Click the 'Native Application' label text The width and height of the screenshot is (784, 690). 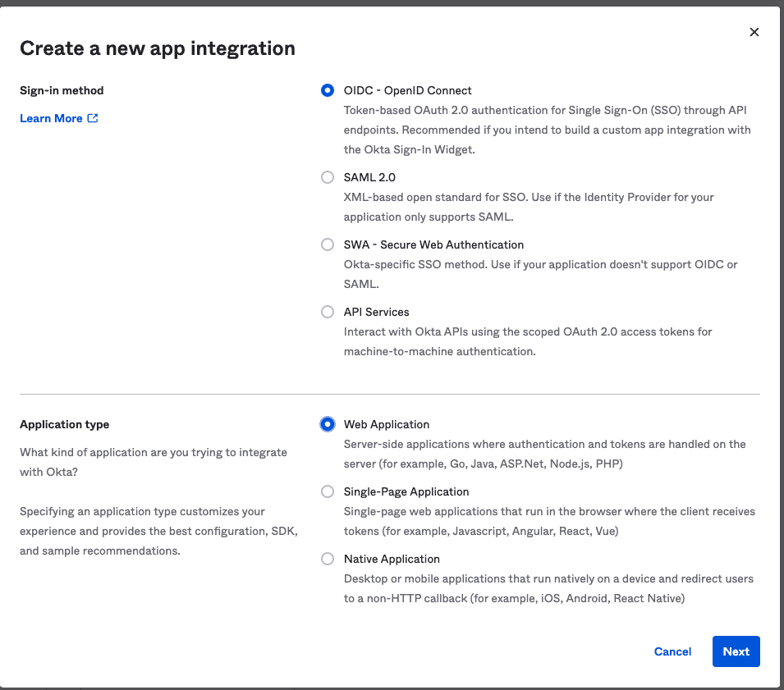click(392, 559)
